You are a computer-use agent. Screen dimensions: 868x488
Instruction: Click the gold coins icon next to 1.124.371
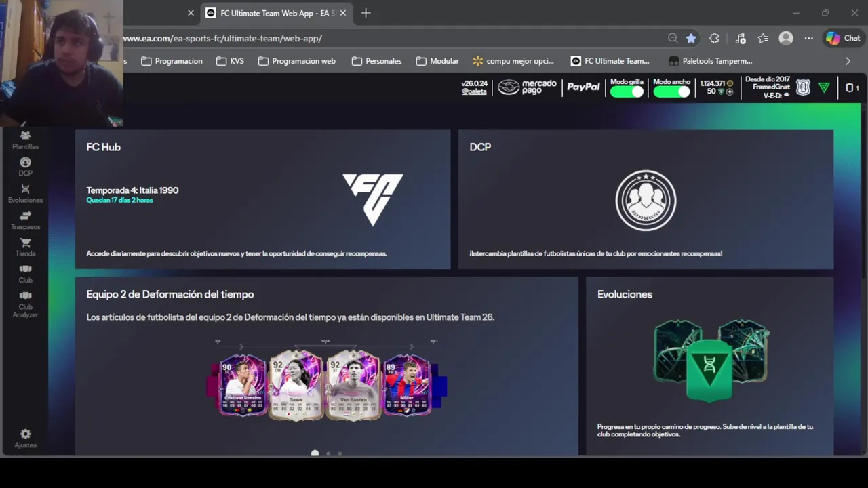[x=730, y=83]
